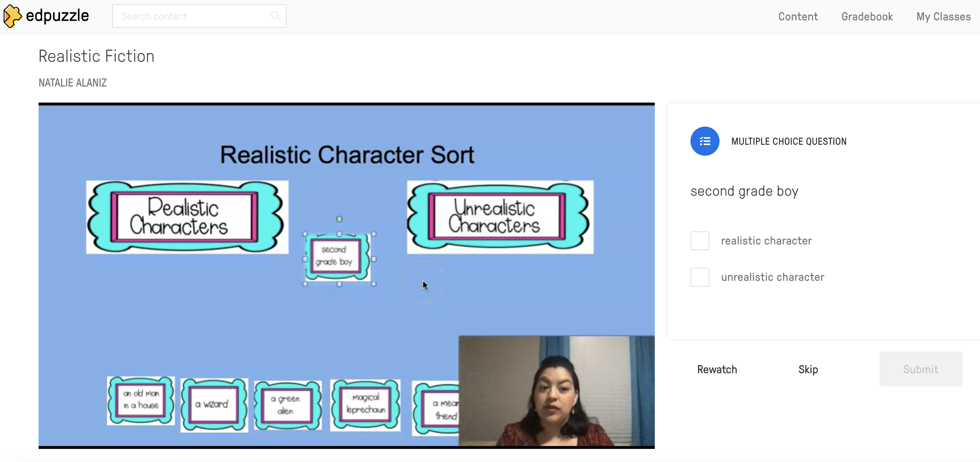The image size is (980, 462).
Task: Click the 'an old man in a house' card
Action: (x=141, y=401)
